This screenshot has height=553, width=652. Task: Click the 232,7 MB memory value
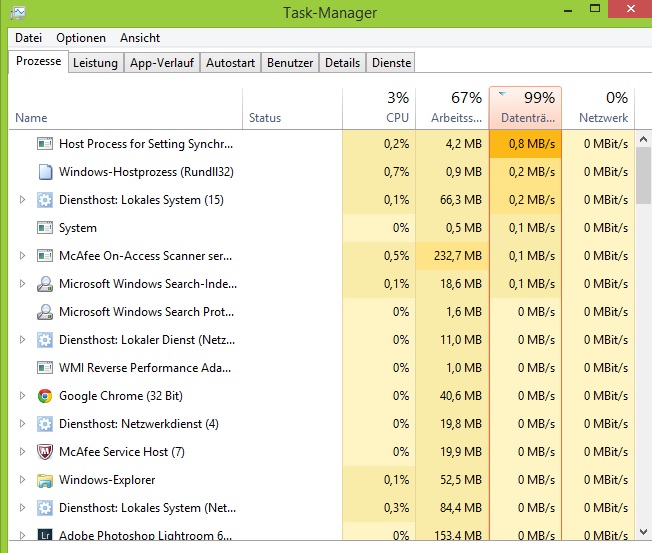[x=458, y=256]
